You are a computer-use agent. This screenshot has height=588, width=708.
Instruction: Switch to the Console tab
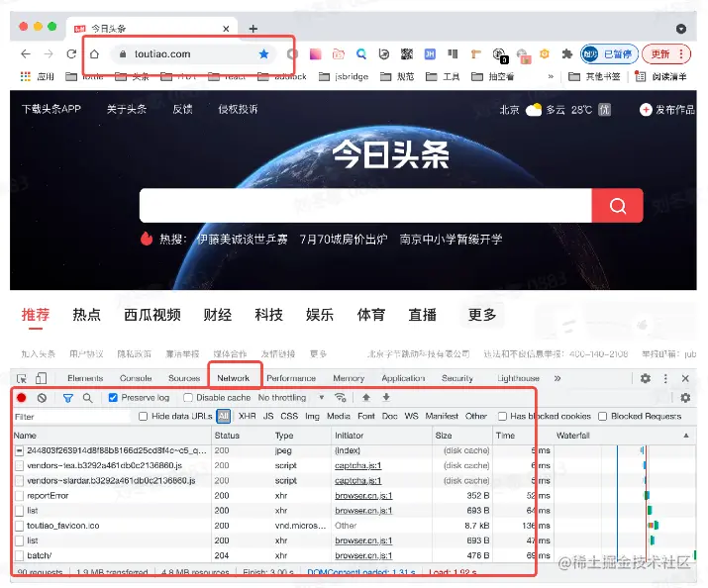point(136,378)
